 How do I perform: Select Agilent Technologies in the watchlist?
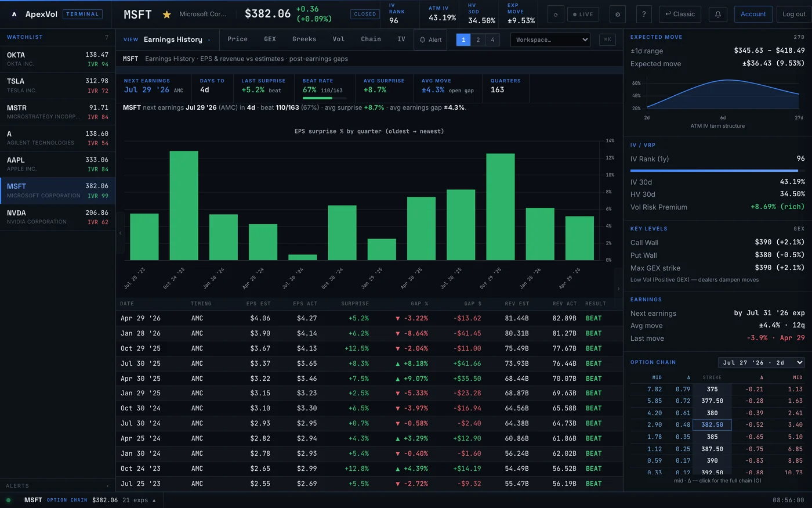(x=57, y=138)
